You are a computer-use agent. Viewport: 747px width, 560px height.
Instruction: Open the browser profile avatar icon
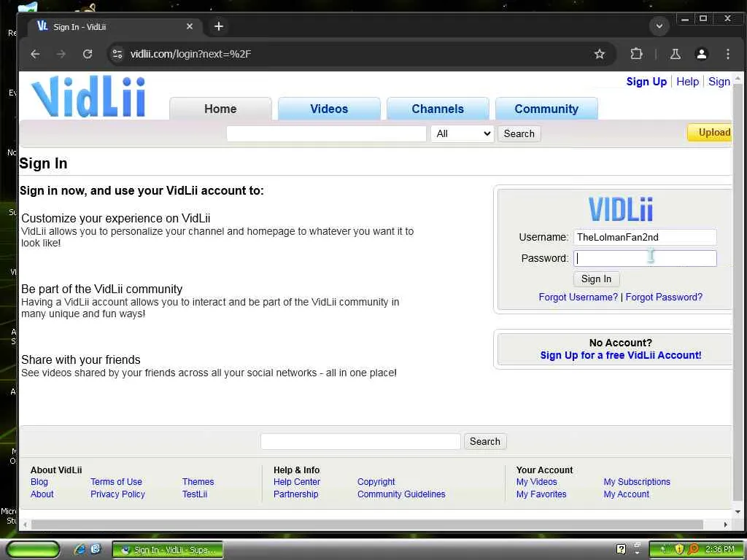click(x=701, y=54)
